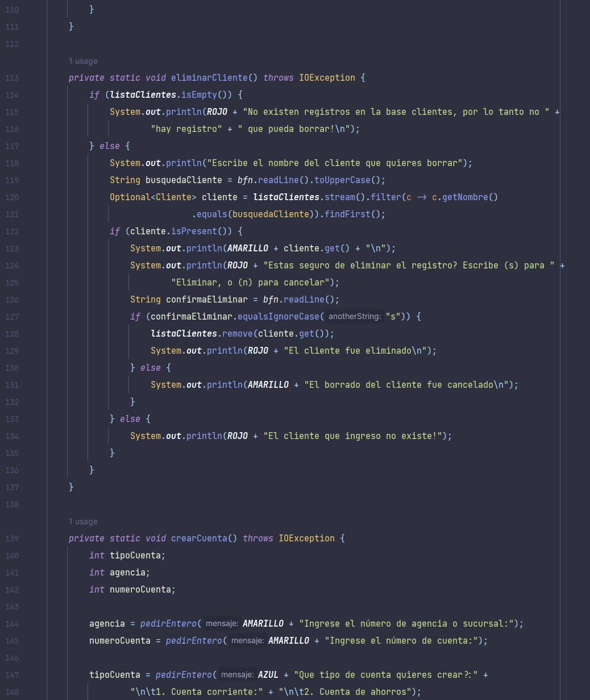Click the tipoCuenta declaration on line 140

click(x=135, y=556)
